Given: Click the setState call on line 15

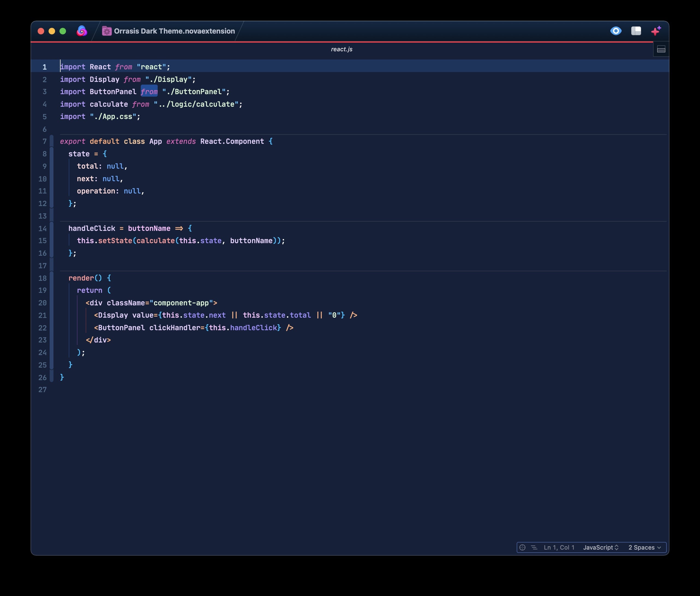Looking at the screenshot, I should 115,241.
